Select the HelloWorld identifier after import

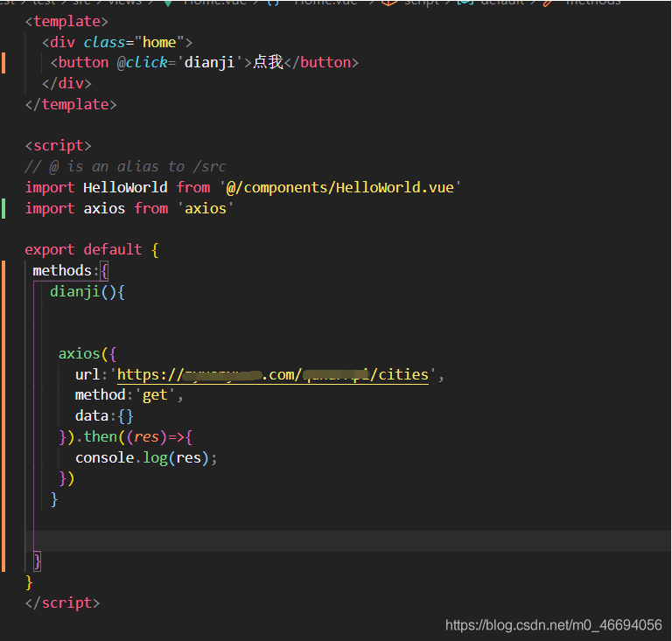tap(125, 187)
